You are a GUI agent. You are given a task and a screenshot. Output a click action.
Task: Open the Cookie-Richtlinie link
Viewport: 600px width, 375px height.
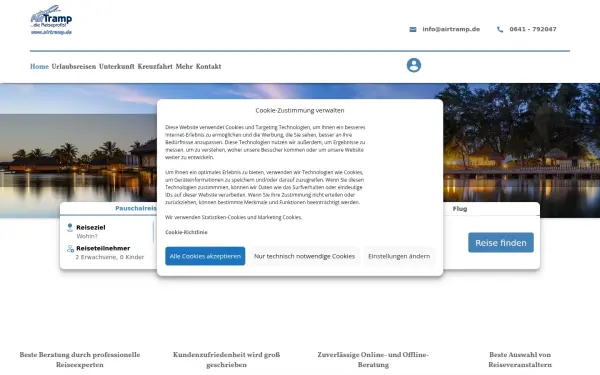[x=186, y=232]
